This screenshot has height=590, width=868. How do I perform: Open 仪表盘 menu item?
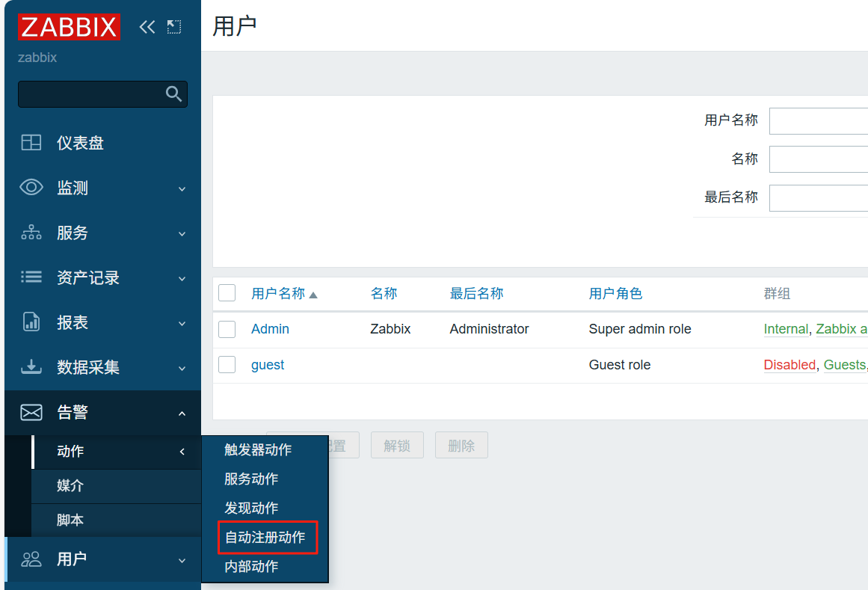(x=103, y=143)
